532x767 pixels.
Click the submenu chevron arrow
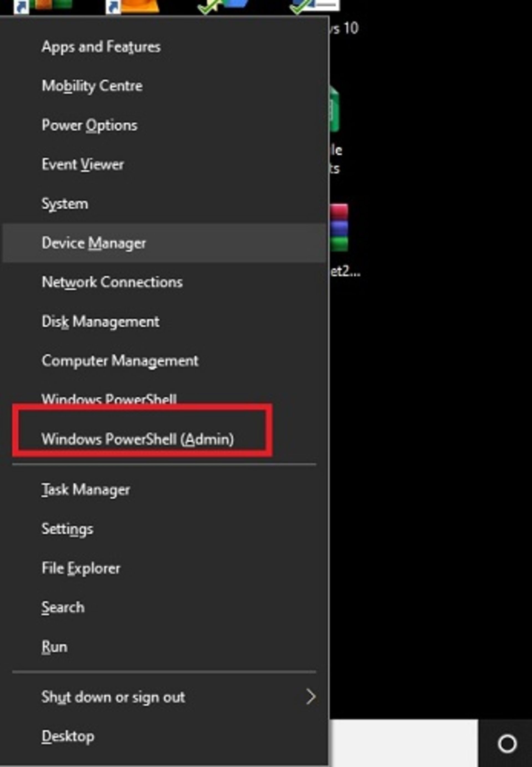point(311,697)
